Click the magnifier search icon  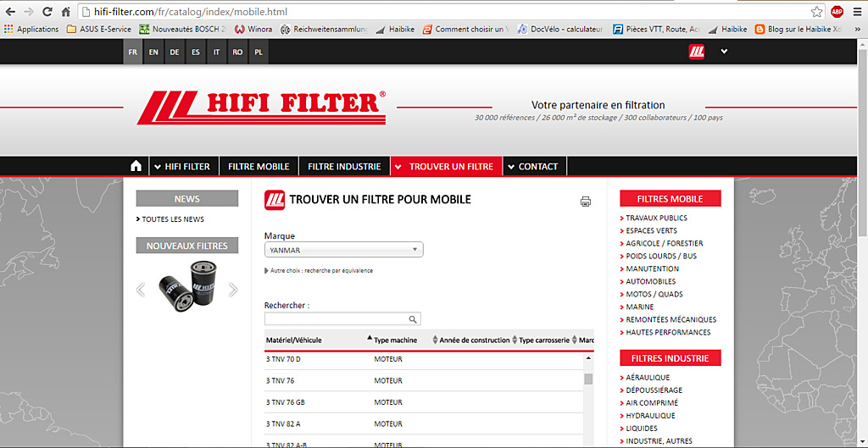pos(413,319)
